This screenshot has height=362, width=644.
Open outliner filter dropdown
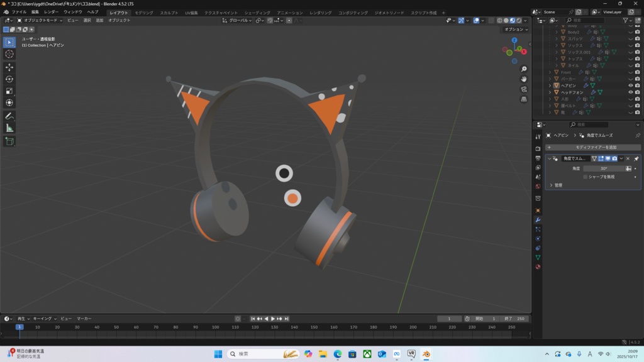pyautogui.click(x=627, y=20)
